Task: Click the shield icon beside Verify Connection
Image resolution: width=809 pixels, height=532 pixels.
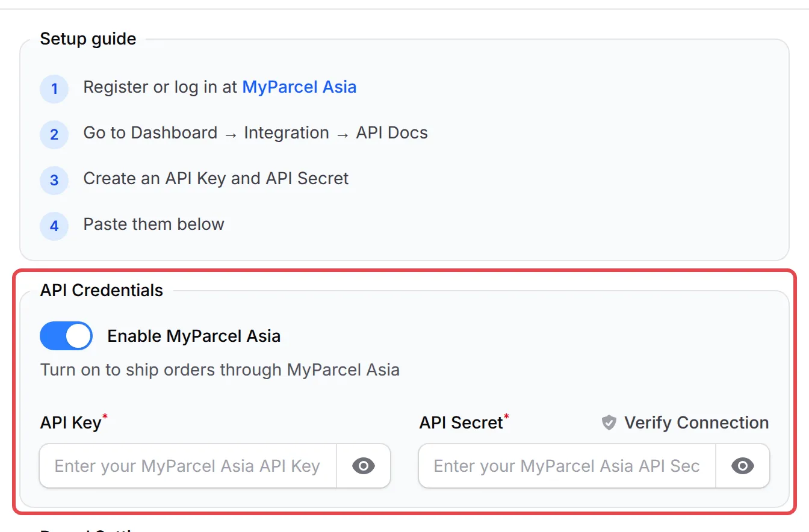Action: pyautogui.click(x=609, y=422)
